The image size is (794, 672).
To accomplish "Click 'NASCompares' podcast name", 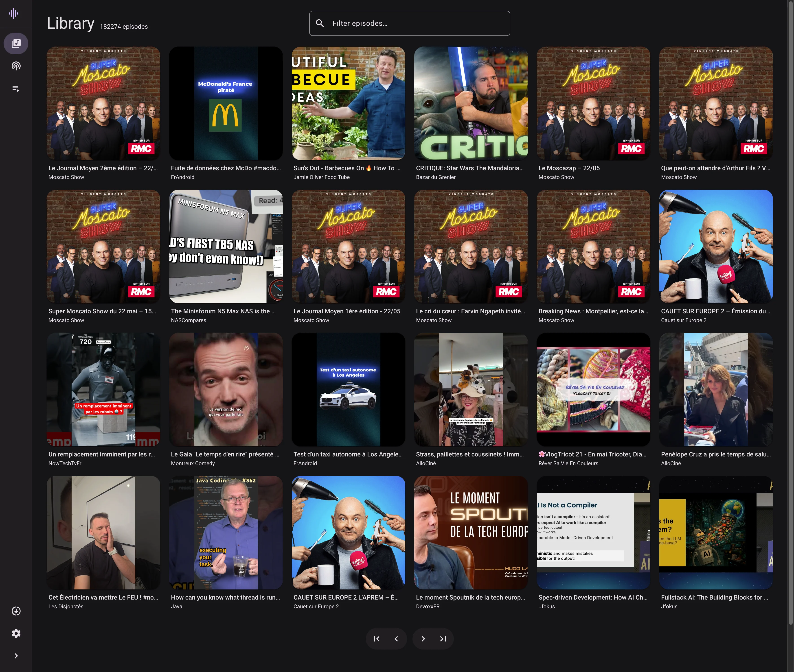I will 188,320.
